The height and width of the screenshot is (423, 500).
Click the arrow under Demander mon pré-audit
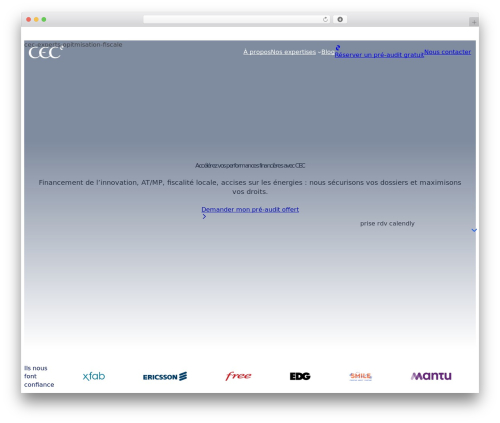(204, 216)
